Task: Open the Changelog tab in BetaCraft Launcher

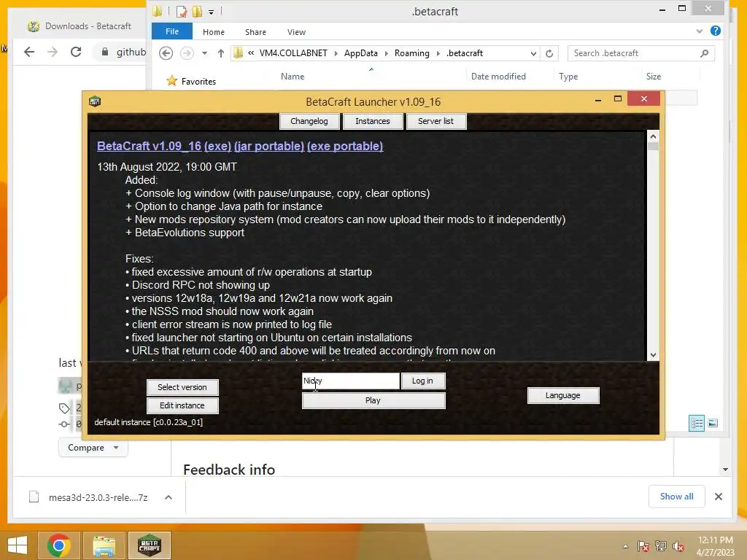Action: (309, 121)
